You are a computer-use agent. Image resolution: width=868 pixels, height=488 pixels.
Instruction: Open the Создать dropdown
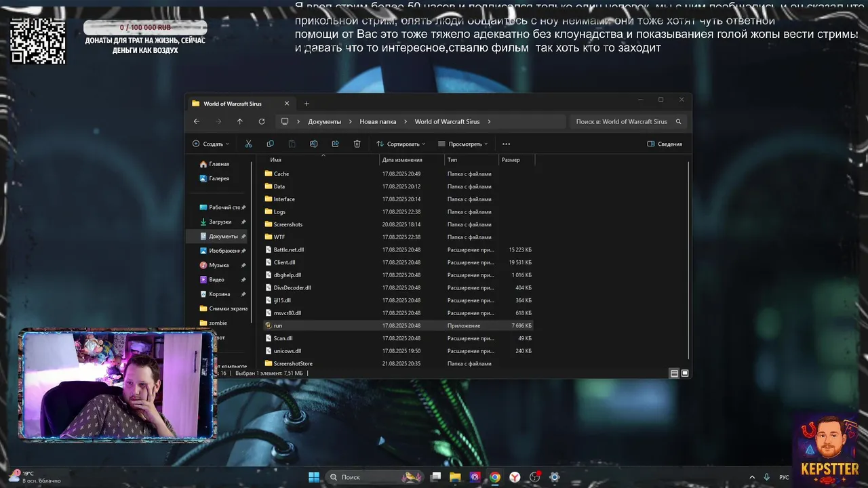[211, 144]
